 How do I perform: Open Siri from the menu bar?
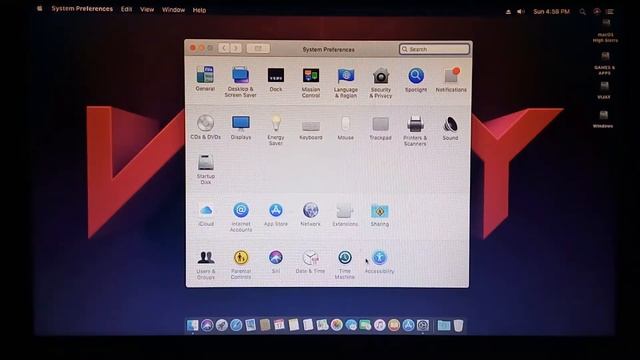(597, 11)
